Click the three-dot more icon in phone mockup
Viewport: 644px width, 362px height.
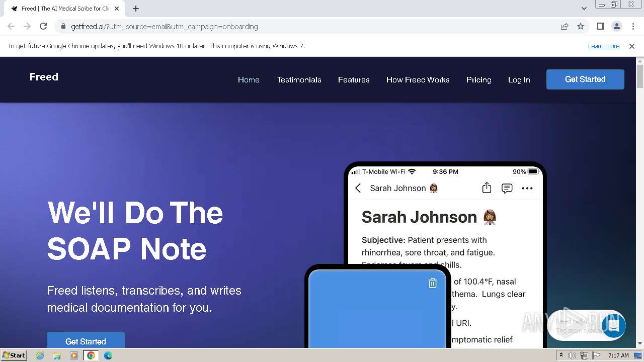tap(527, 189)
